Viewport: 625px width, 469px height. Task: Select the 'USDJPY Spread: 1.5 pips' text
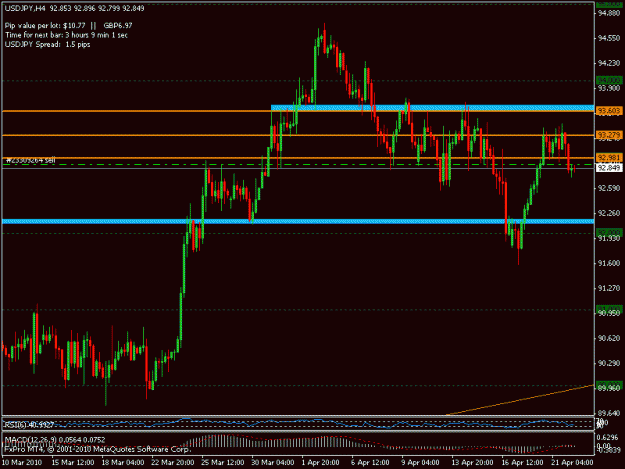tap(47, 45)
